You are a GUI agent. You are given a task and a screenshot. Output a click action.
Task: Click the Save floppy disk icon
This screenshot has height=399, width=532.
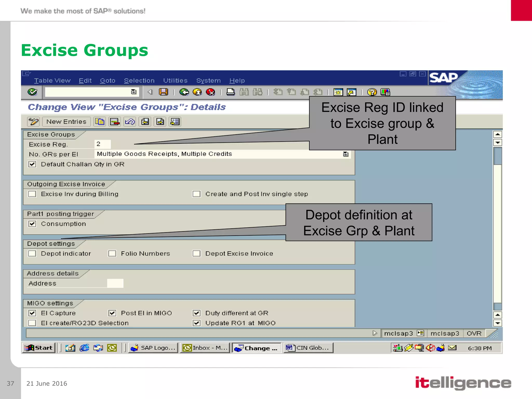click(163, 92)
